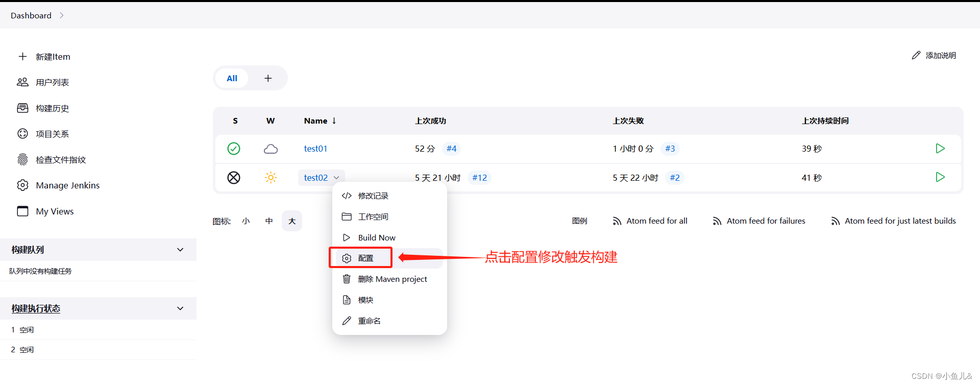Viewport: 980px width, 385px height.
Task: Open the 用户列表 people icon
Action: tap(22, 82)
